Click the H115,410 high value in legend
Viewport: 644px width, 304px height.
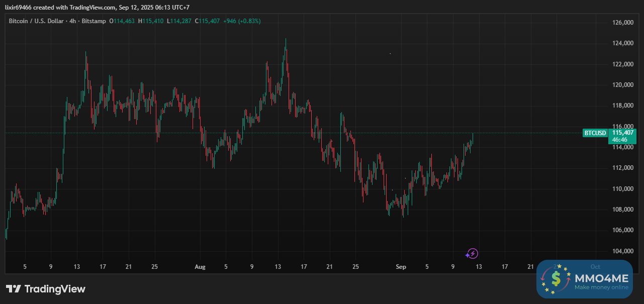point(153,21)
